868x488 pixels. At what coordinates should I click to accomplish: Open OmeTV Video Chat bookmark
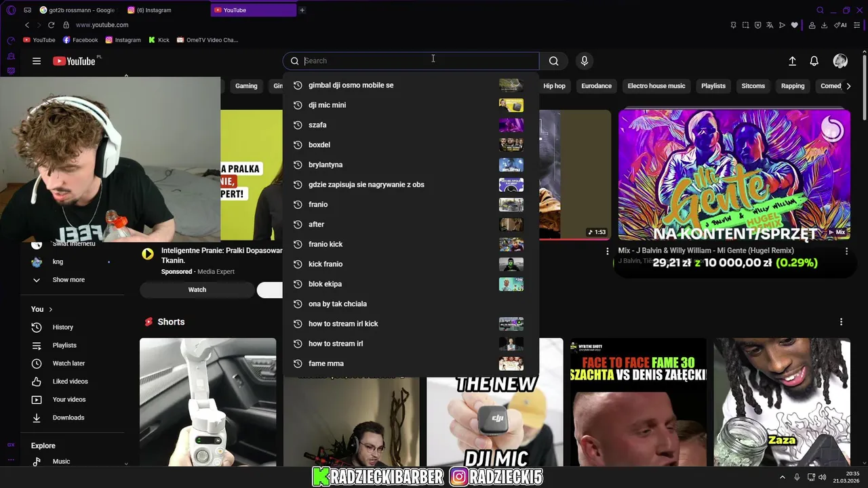(207, 40)
